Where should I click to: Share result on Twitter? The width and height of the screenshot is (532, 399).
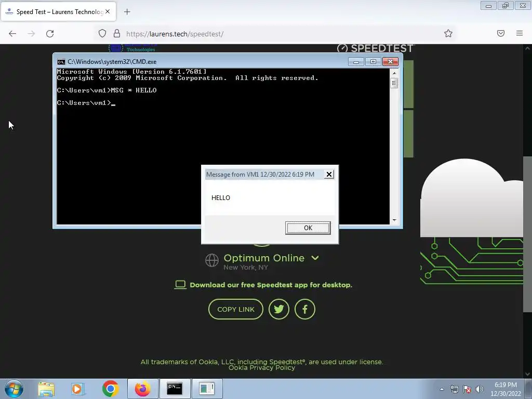pyautogui.click(x=279, y=309)
